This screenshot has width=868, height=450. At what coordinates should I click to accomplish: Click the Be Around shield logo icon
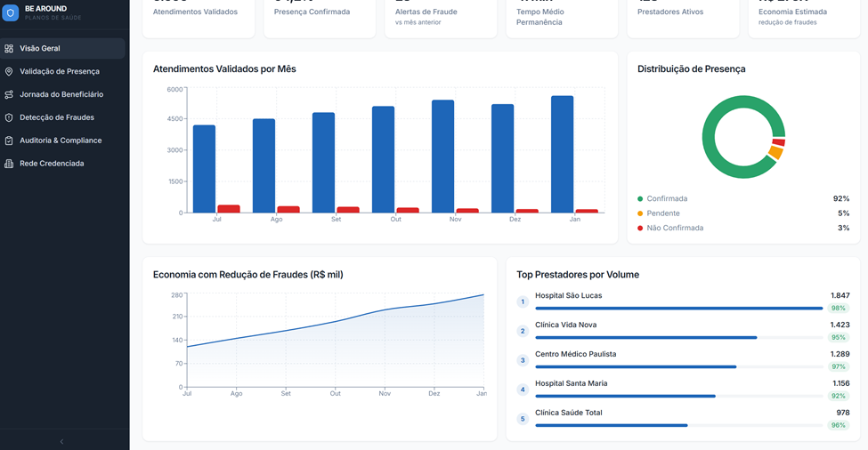point(10,12)
